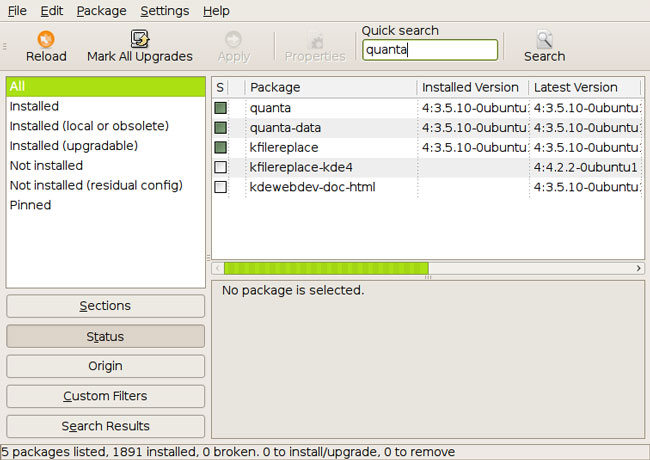The image size is (650, 460).
Task: Select Not installed (residual config) filter
Action: click(106, 185)
